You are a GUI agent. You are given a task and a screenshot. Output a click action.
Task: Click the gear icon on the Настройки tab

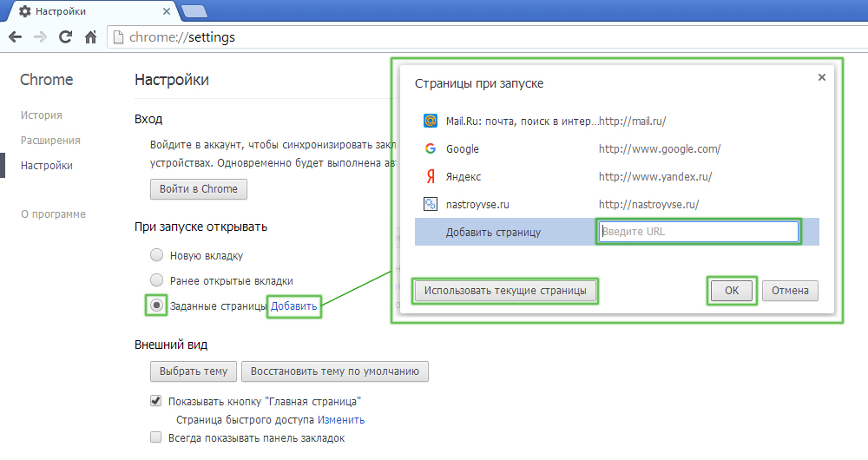(x=25, y=11)
